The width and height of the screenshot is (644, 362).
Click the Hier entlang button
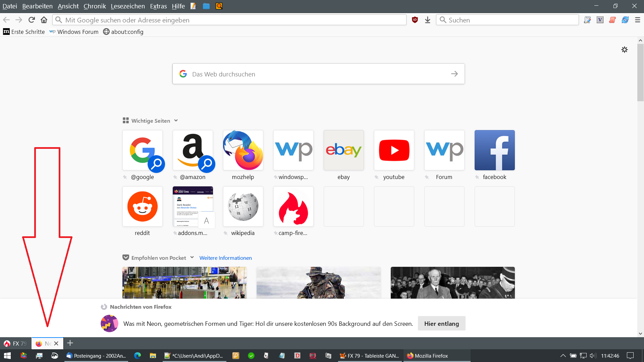click(x=441, y=323)
